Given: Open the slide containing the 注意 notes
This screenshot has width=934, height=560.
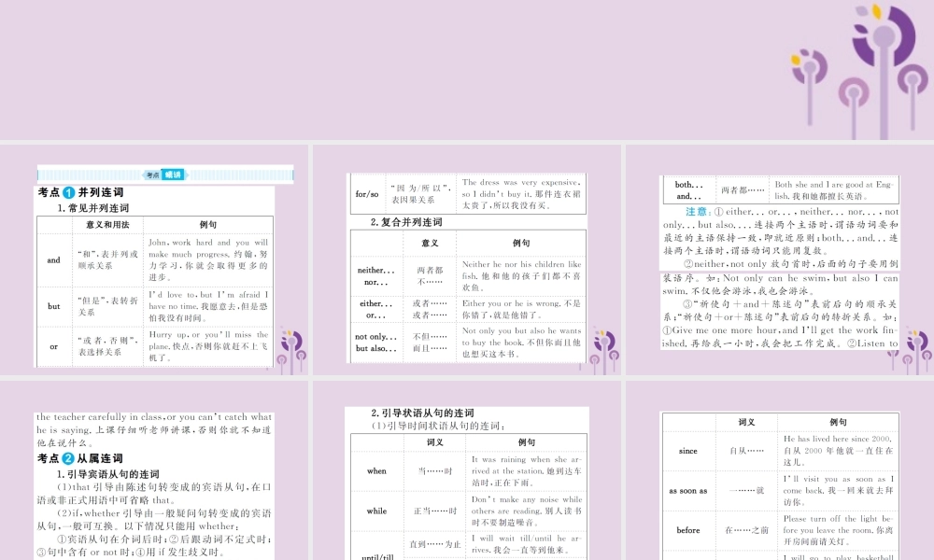Looking at the screenshot, I should click(780, 260).
